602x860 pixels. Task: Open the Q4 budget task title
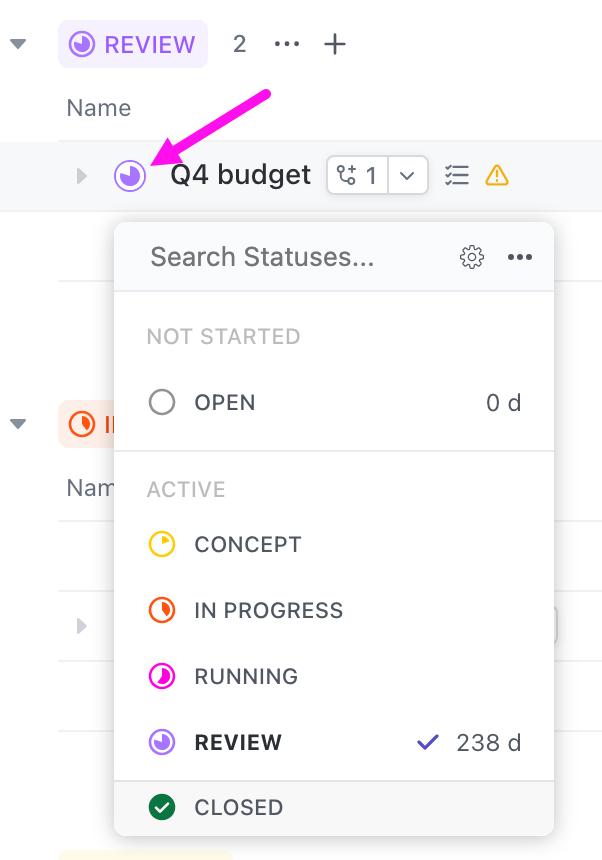pyautogui.click(x=241, y=176)
